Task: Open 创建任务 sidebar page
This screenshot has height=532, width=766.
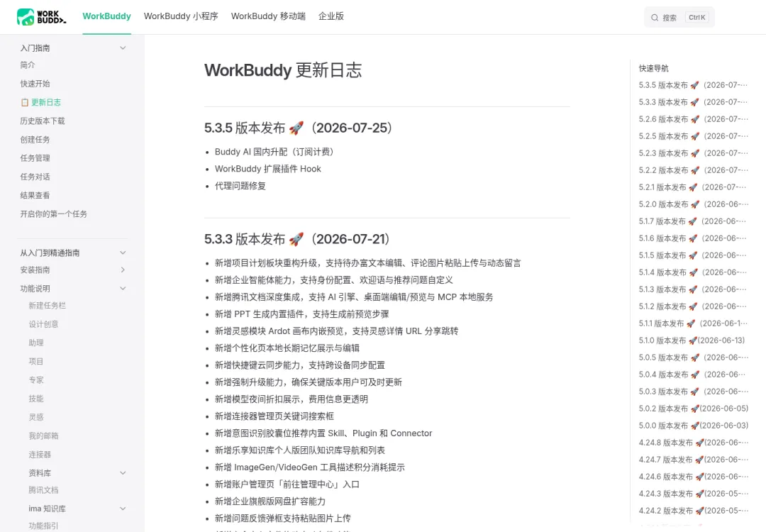Action: [35, 139]
